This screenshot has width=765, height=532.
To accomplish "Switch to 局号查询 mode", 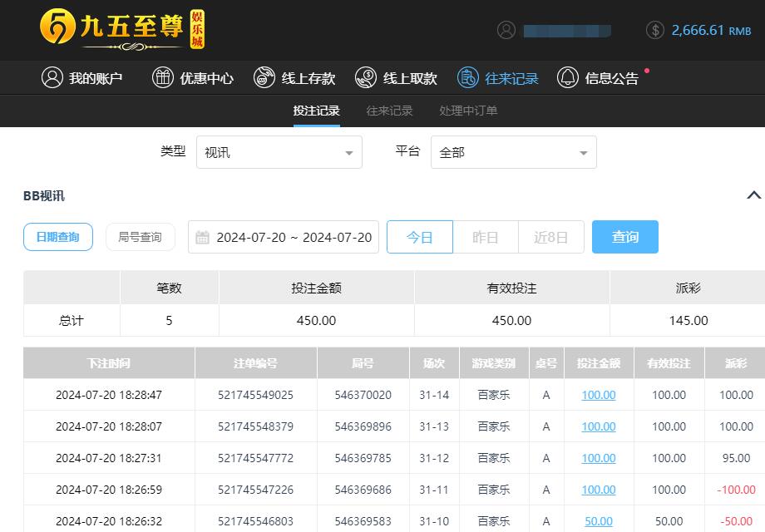I will [140, 237].
